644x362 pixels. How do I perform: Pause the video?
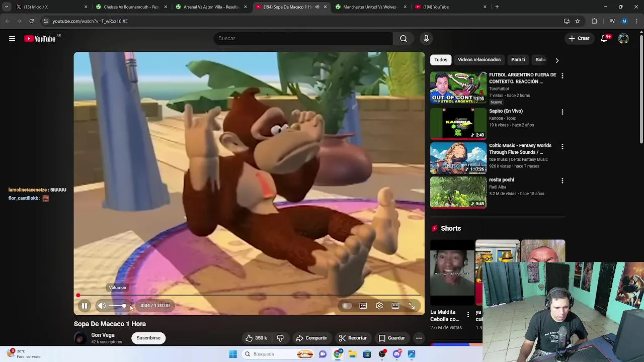85,306
